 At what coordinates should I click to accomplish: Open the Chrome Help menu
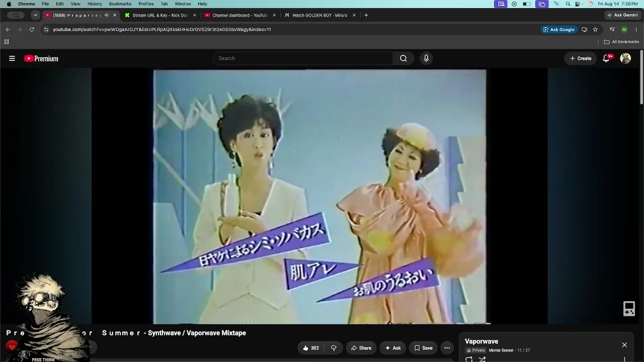pos(202,4)
